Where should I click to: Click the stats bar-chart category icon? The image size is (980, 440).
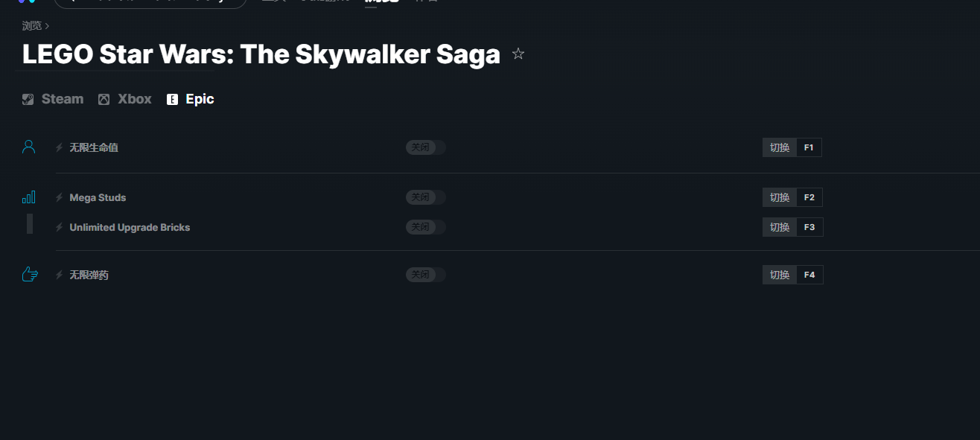point(29,197)
